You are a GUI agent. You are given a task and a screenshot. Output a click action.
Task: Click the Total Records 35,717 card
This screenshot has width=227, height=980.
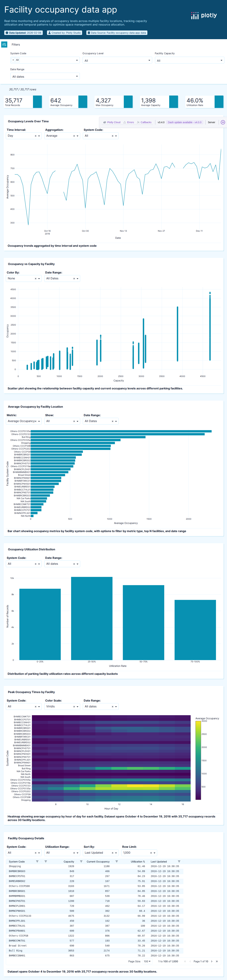(23, 102)
